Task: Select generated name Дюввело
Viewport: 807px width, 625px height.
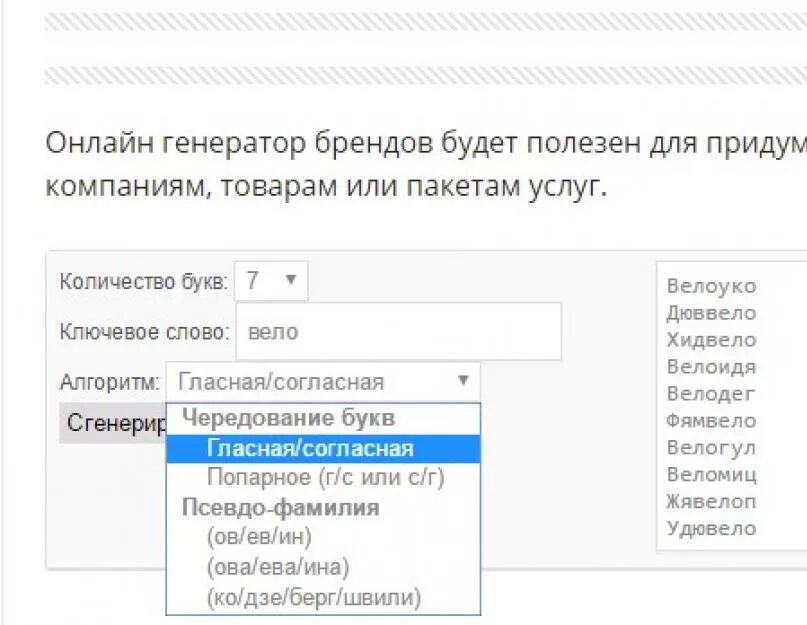Action: tap(711, 313)
